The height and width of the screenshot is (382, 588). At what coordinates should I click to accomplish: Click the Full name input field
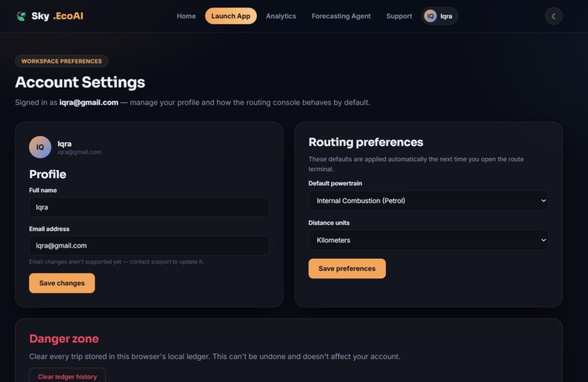[x=149, y=207]
